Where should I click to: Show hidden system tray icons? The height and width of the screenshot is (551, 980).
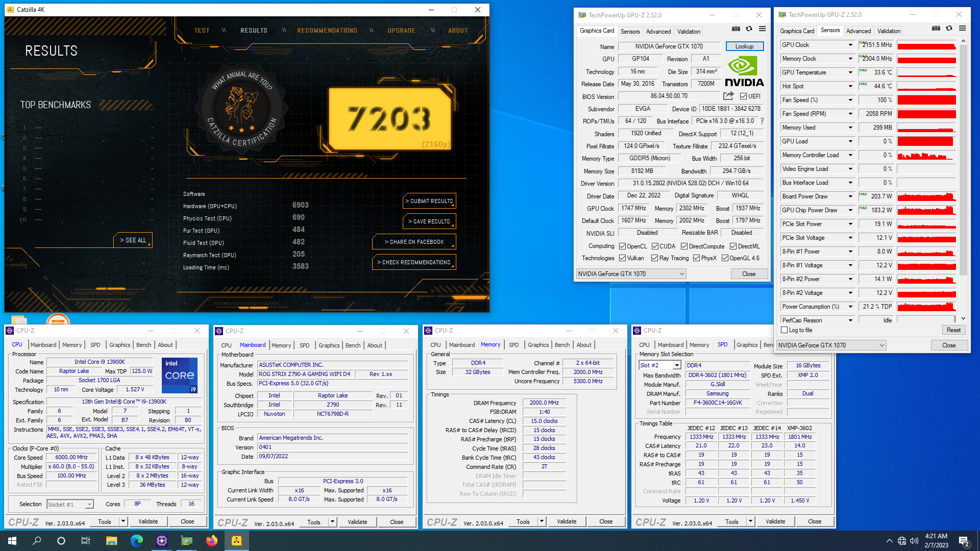click(x=889, y=541)
